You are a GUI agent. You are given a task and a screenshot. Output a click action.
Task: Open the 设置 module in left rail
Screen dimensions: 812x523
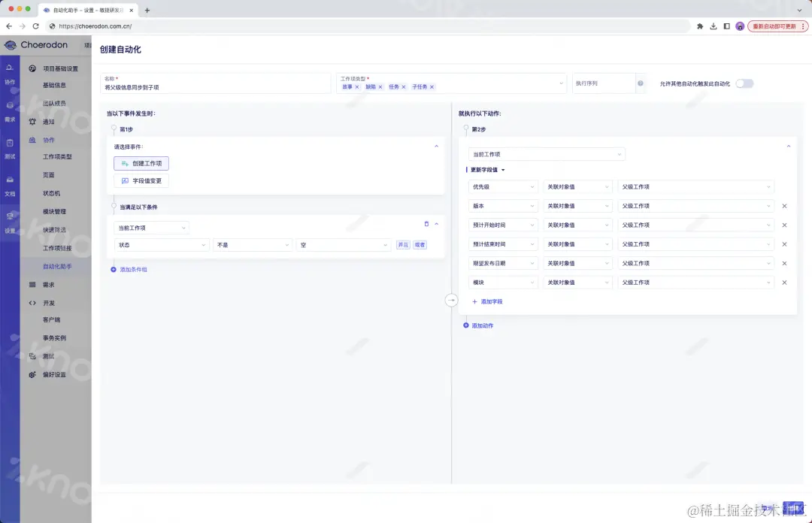pos(10,222)
